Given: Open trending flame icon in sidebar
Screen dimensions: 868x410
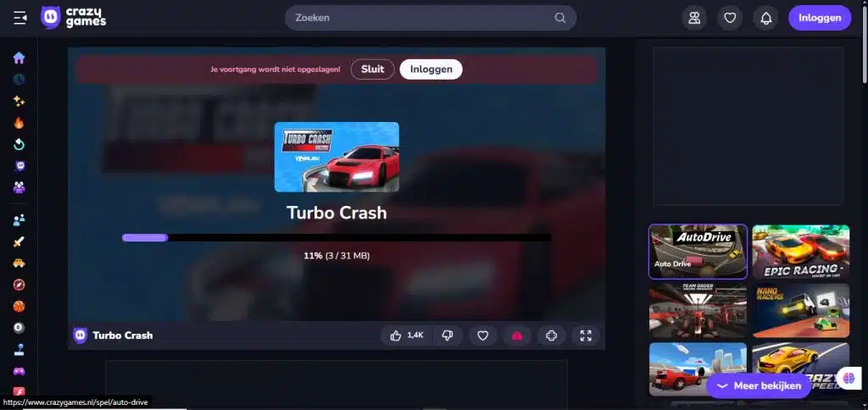Looking at the screenshot, I should (x=19, y=123).
